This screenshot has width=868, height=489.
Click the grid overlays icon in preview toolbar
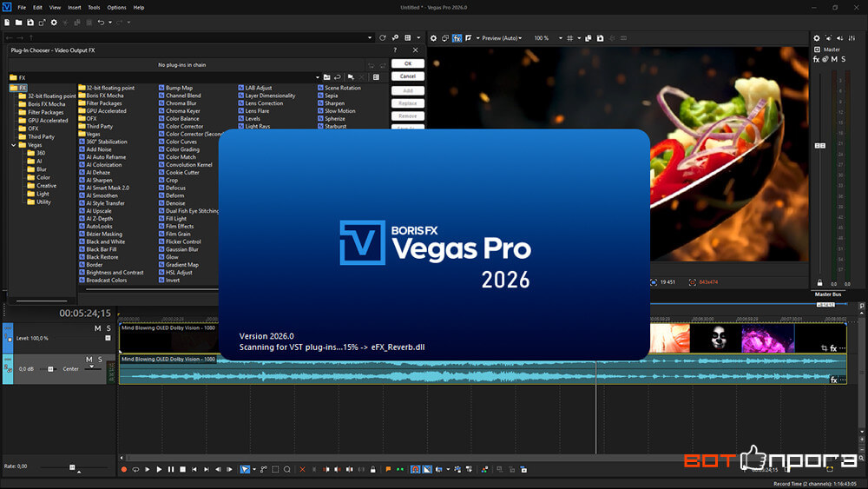[569, 38]
